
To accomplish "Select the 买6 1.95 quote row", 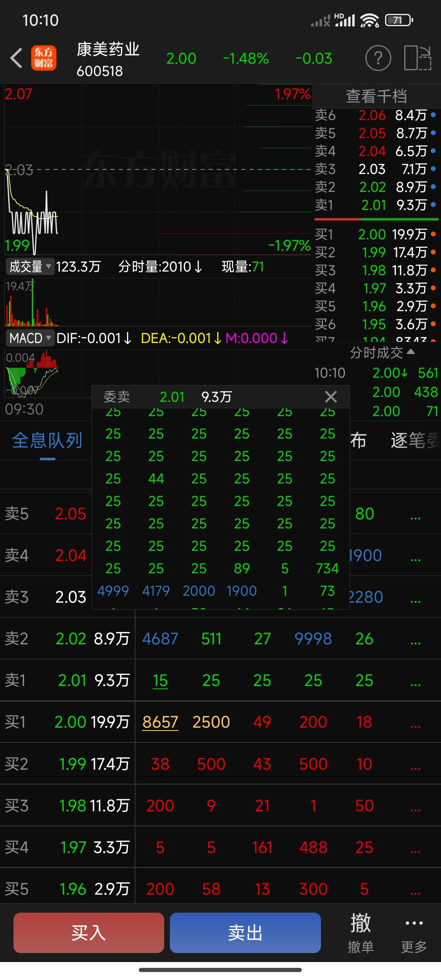I will pos(376,324).
